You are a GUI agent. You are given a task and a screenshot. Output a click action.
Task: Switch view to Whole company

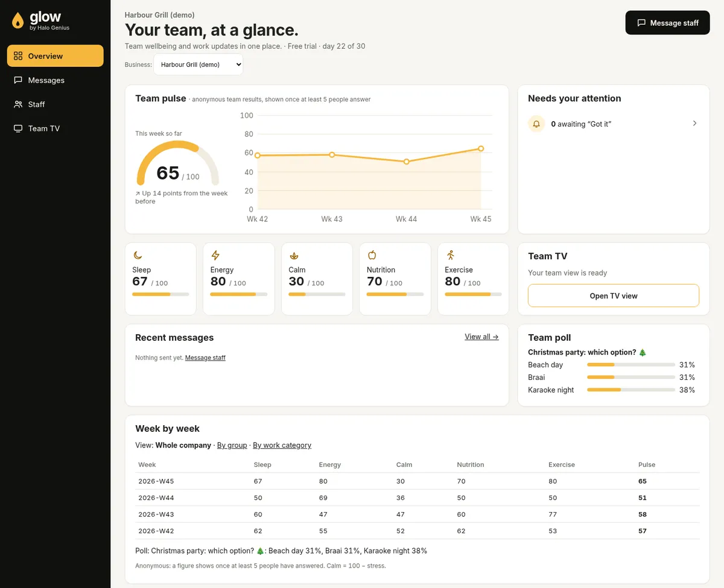coord(183,445)
